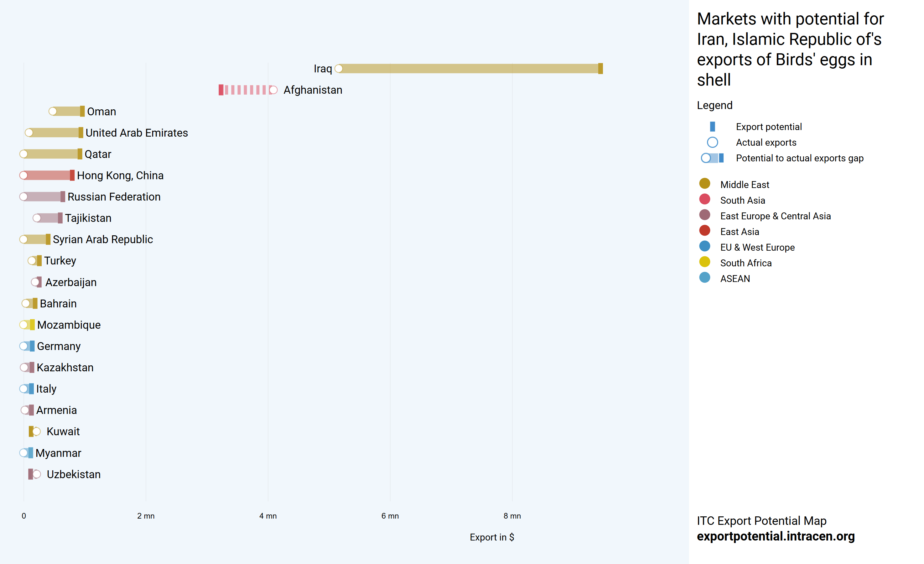
Task: Click the Mozambique country label
Action: point(69,325)
